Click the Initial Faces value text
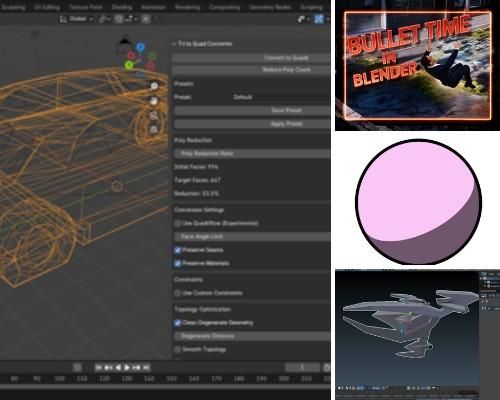Viewport: 500px width, 400px height. coord(196,167)
